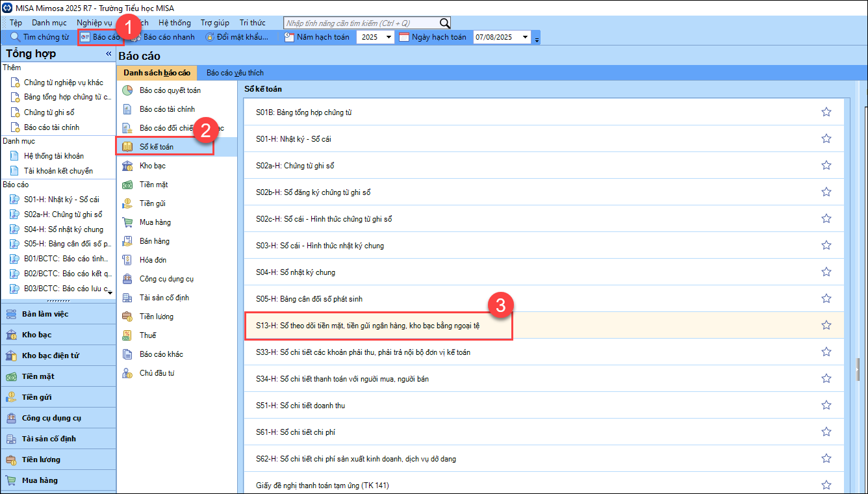Open the Tệp menu

(x=16, y=23)
